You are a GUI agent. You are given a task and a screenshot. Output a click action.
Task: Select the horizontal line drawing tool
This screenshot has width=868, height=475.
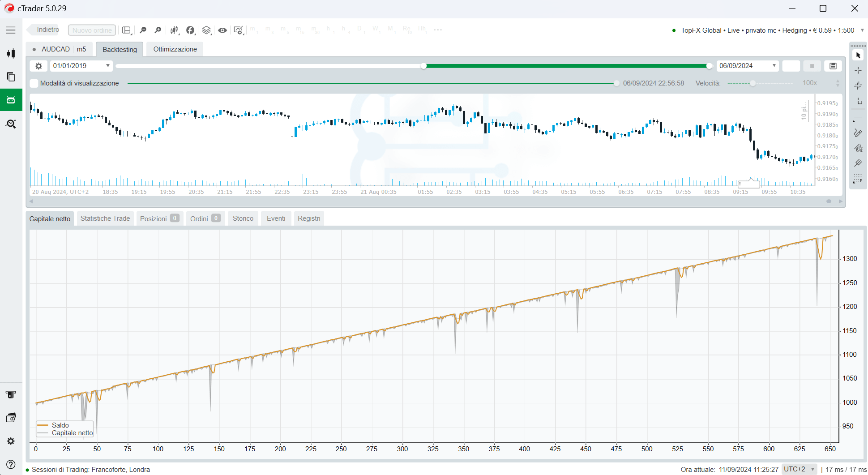pyautogui.click(x=858, y=118)
